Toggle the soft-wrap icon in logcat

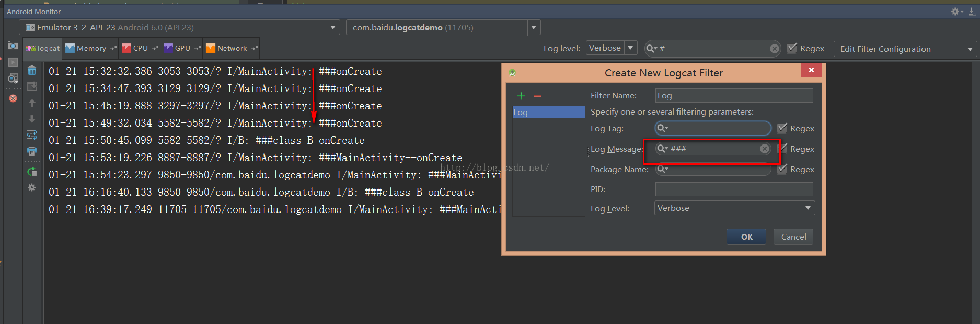click(32, 135)
